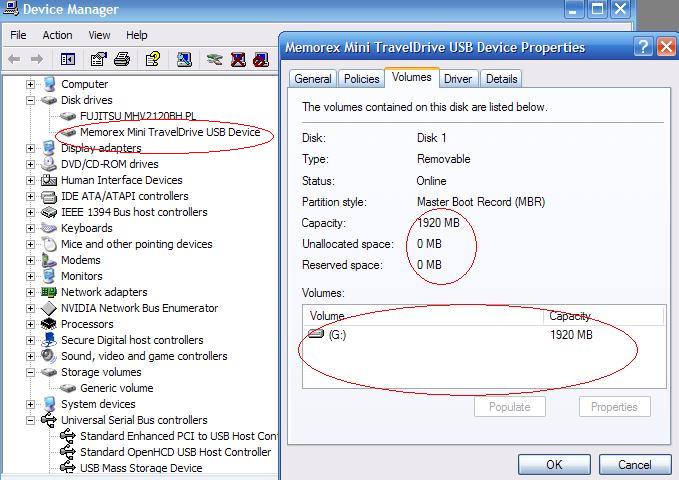Screen dimensions: 679x480
Task: Select Standard Enhanced PCI to USB Host Controller
Action: point(178,436)
